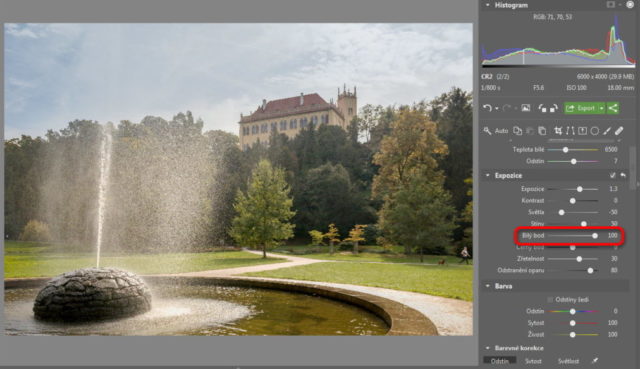
Task: Click the Stíny slider handle
Action: tap(584, 224)
